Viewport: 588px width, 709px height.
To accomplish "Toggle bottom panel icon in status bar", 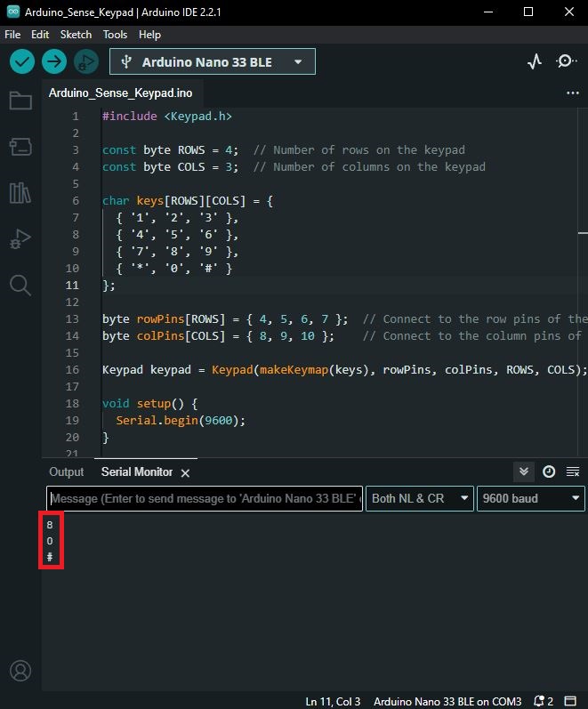I will pyautogui.click(x=570, y=701).
